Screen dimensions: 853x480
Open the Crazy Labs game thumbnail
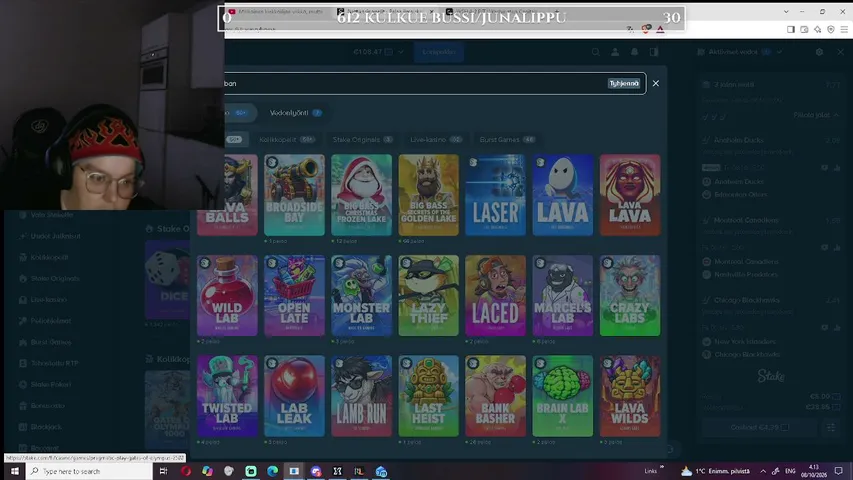(630, 296)
